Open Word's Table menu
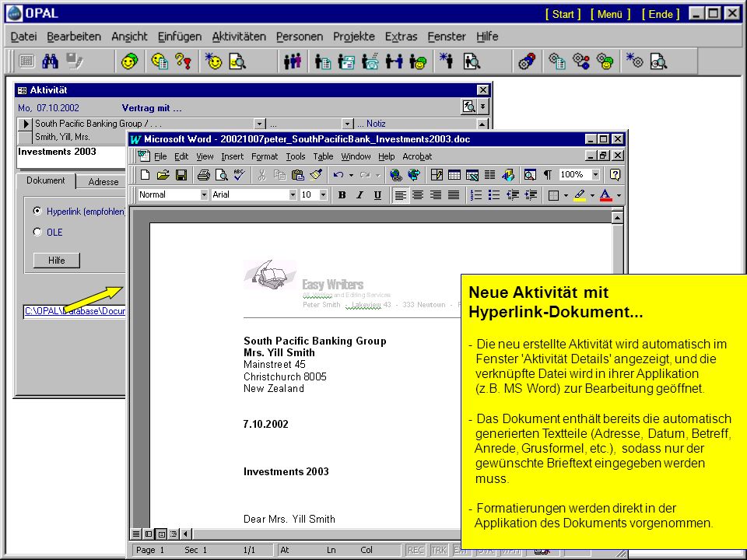The image size is (747, 560). [323, 156]
